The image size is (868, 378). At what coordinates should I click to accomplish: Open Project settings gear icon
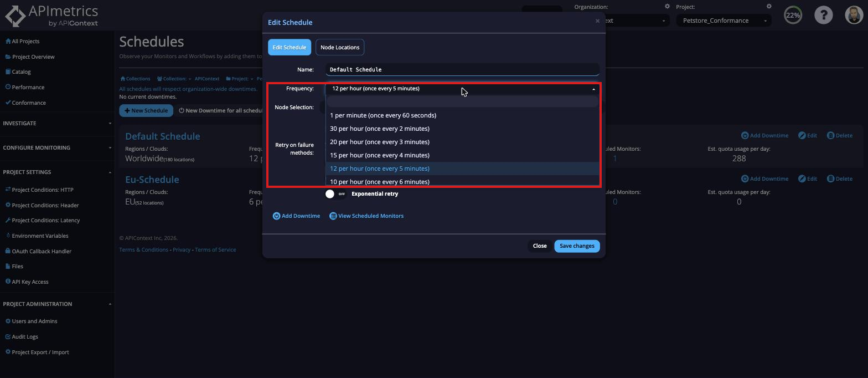(x=769, y=7)
